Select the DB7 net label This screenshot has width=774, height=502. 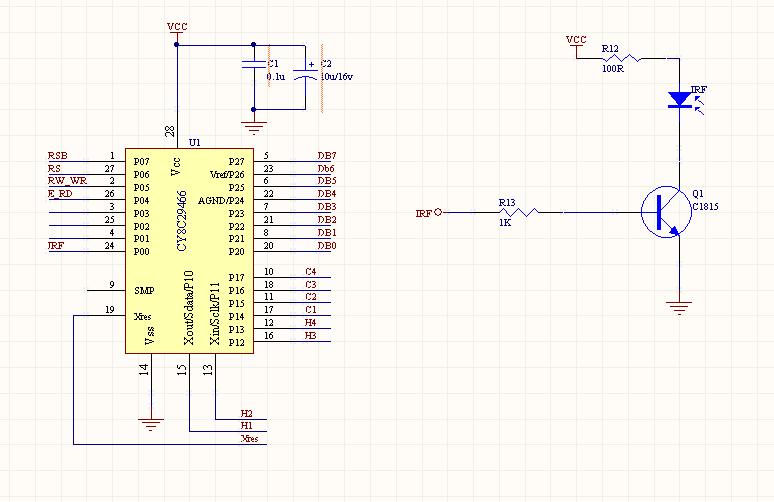(x=327, y=156)
